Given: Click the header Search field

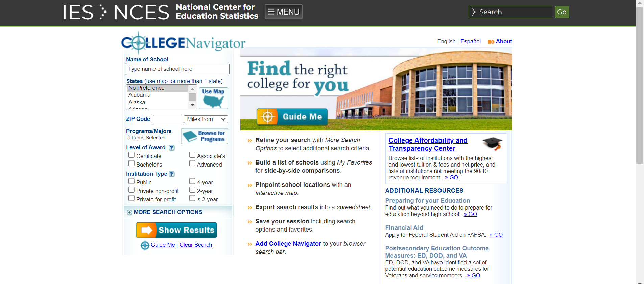Looking at the screenshot, I should click(x=510, y=12).
